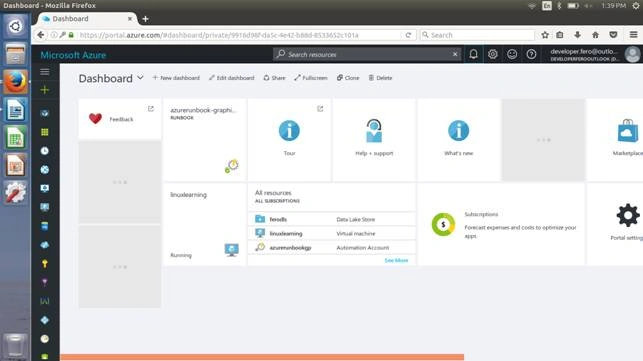Open a new Firefox tab
This screenshot has height=361, width=643.
145,19
